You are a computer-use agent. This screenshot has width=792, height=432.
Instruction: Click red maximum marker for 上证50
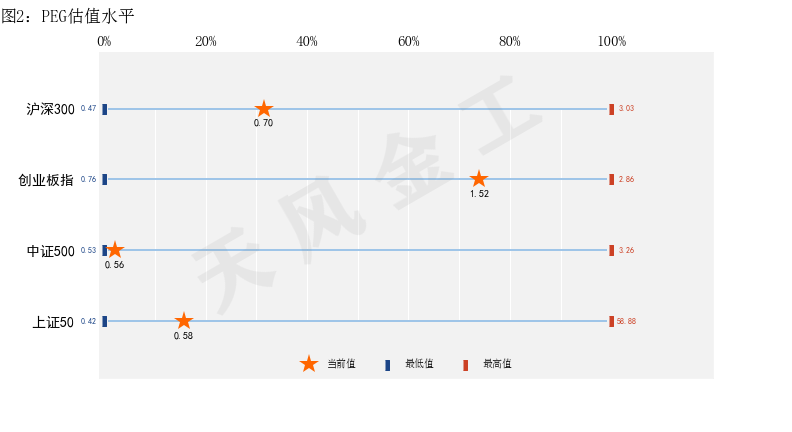(612, 321)
